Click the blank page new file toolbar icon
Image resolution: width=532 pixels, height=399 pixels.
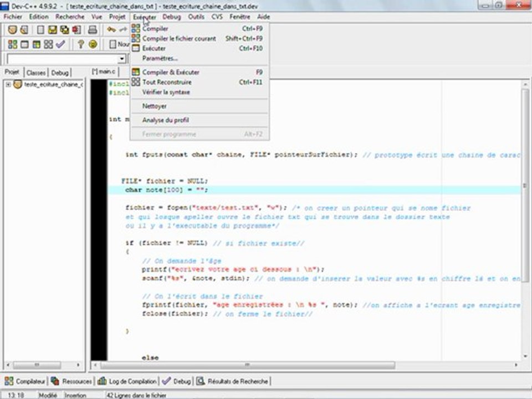(x=40, y=30)
